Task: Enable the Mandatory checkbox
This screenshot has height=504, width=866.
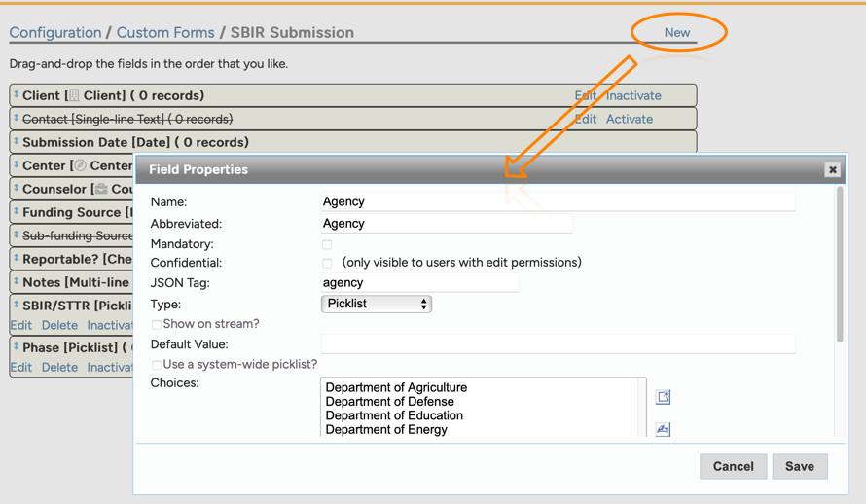Action: (x=327, y=244)
